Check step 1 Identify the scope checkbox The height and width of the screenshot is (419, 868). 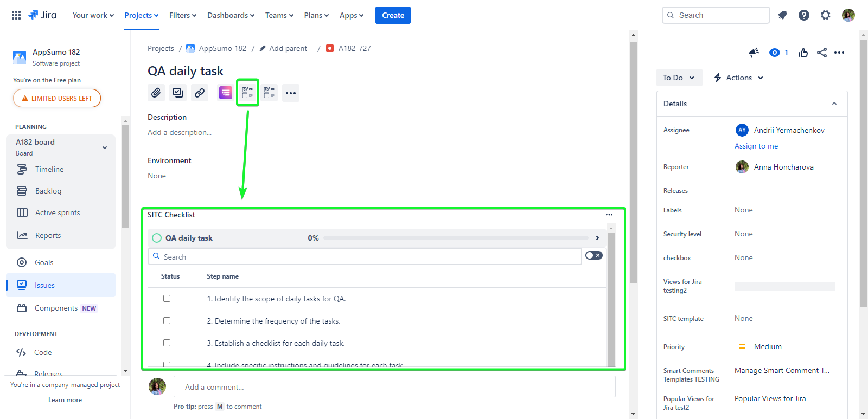click(167, 299)
